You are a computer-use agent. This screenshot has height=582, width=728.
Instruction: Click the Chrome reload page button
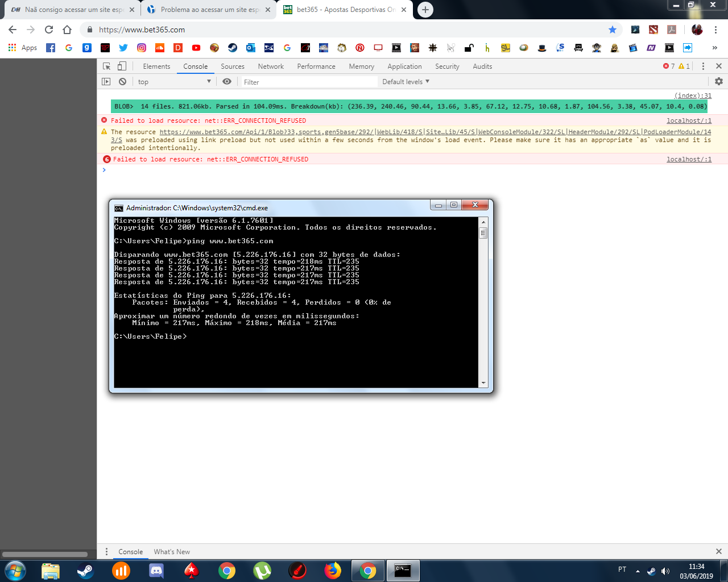tap(49, 30)
